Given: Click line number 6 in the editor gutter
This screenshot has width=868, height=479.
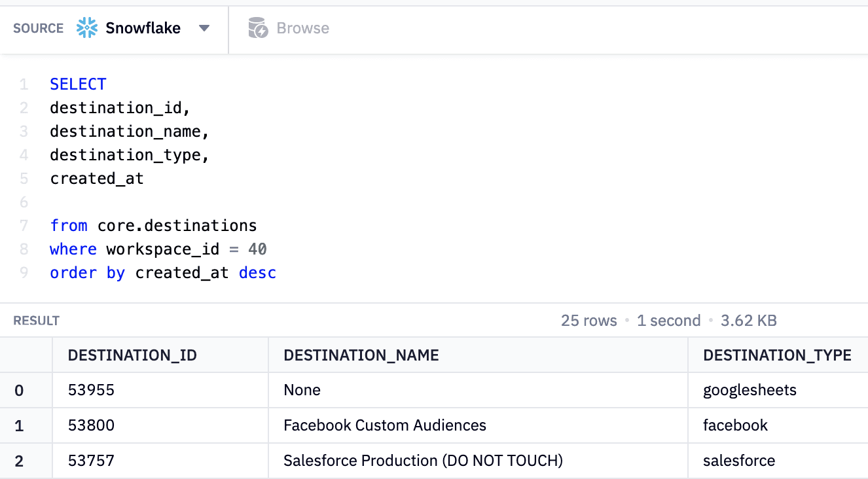Looking at the screenshot, I should [24, 202].
